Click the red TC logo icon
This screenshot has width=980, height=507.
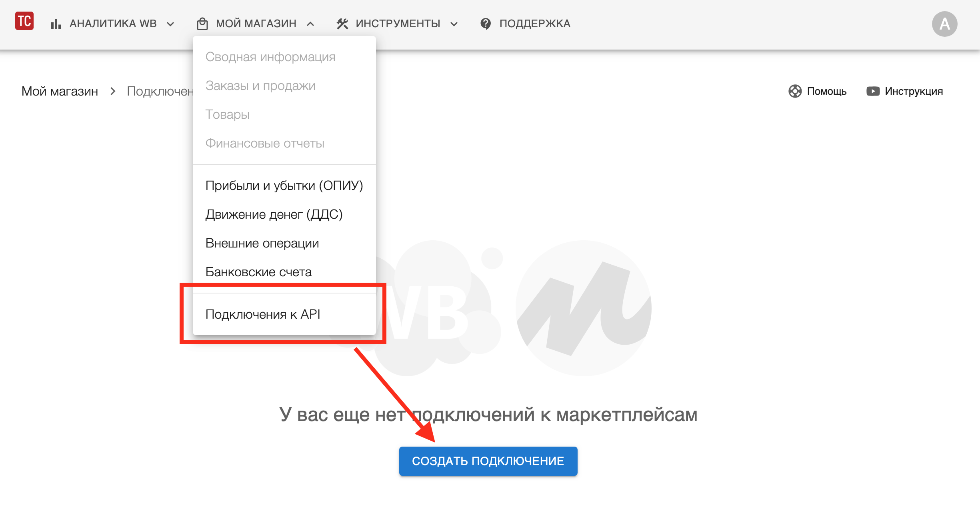[24, 22]
